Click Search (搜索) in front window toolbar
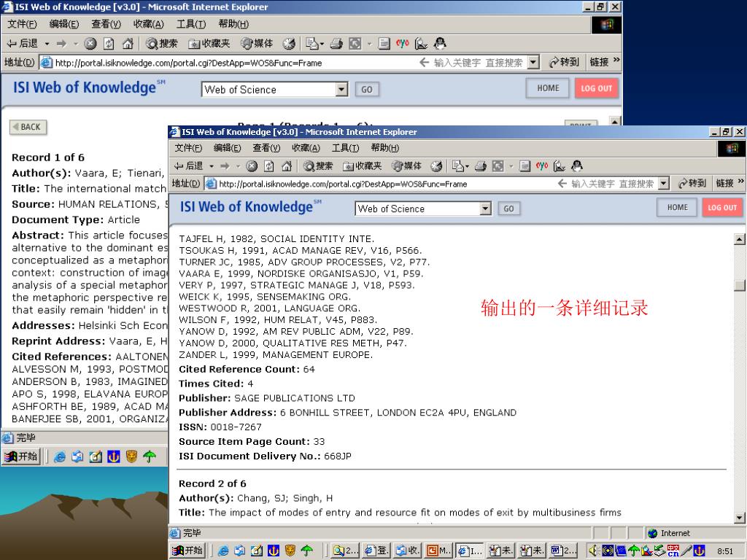747x560 pixels. pos(318,166)
